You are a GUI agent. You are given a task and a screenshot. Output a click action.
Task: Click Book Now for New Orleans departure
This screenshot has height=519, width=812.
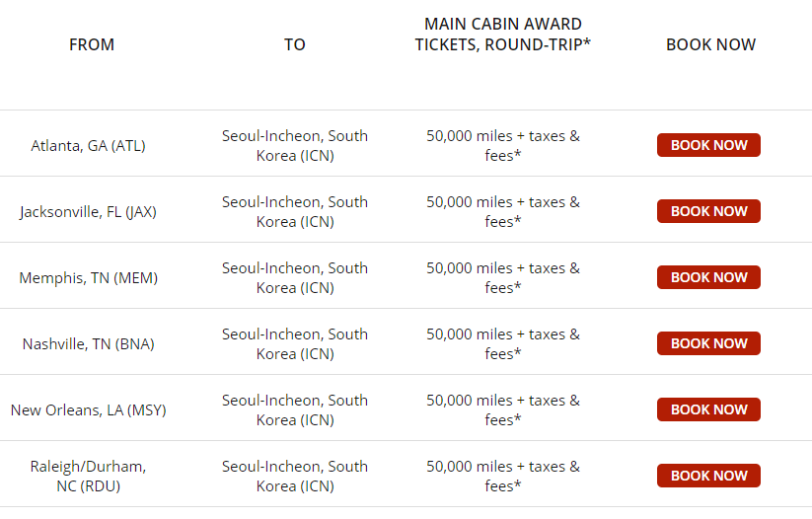point(708,409)
